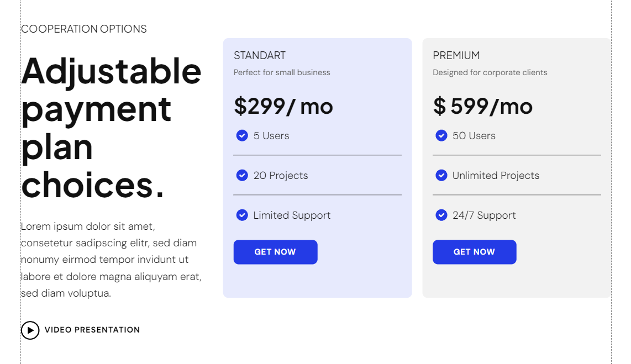Click 'Designed for corporate clients' subtitle
Image resolution: width=631 pixels, height=364 pixels.
pos(490,72)
